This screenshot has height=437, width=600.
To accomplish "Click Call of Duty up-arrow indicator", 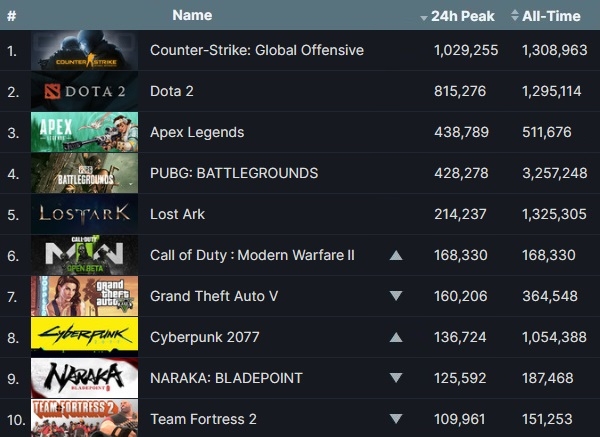I will click(x=396, y=256).
